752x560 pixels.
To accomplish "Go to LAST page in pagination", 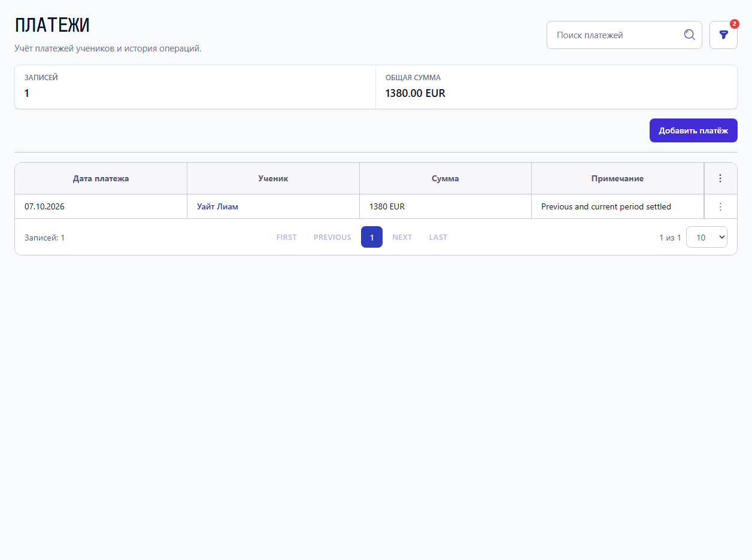I will 438,237.
